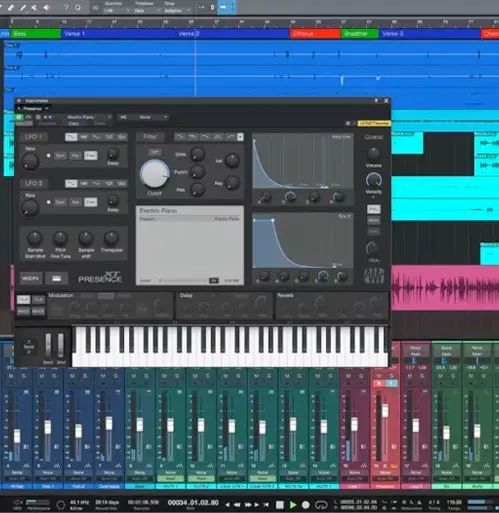Viewport: 499px width, 513px height.
Task: Click the red Chorus arranger section
Action: [315, 34]
